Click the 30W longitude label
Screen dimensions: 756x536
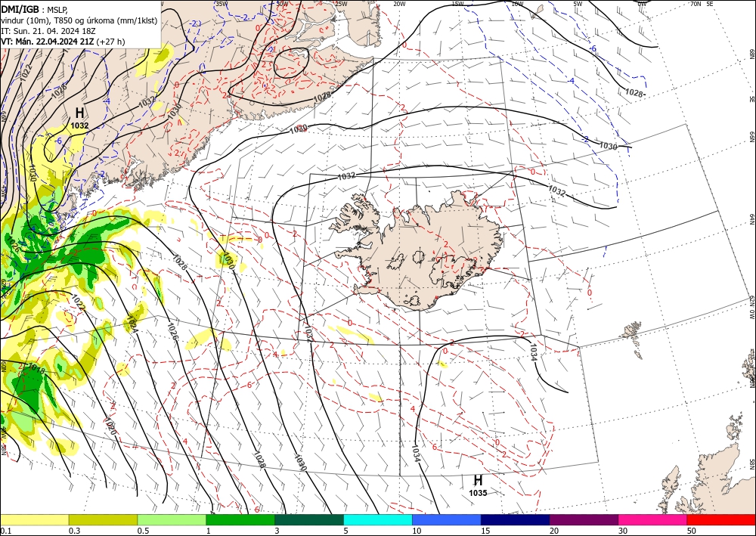pos(283,3)
